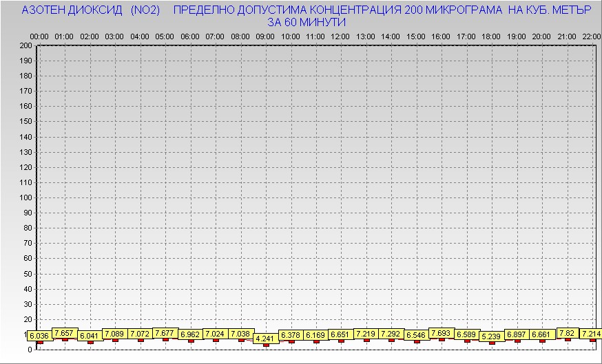Click the 6.897 data label

[517, 334]
